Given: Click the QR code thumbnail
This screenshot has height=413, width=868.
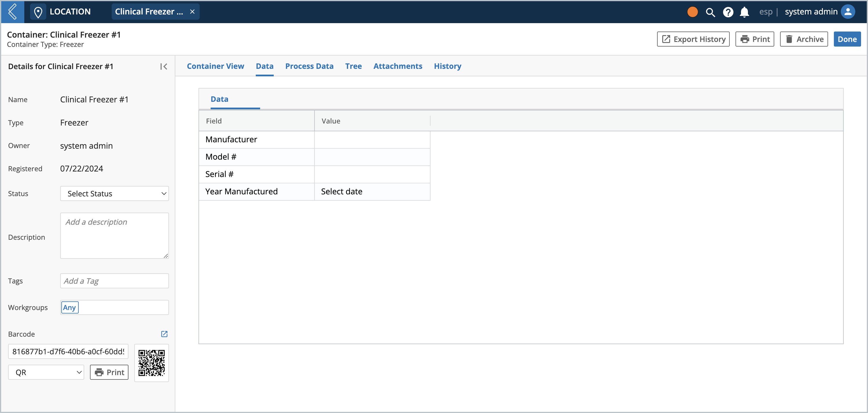Looking at the screenshot, I should click(x=152, y=363).
